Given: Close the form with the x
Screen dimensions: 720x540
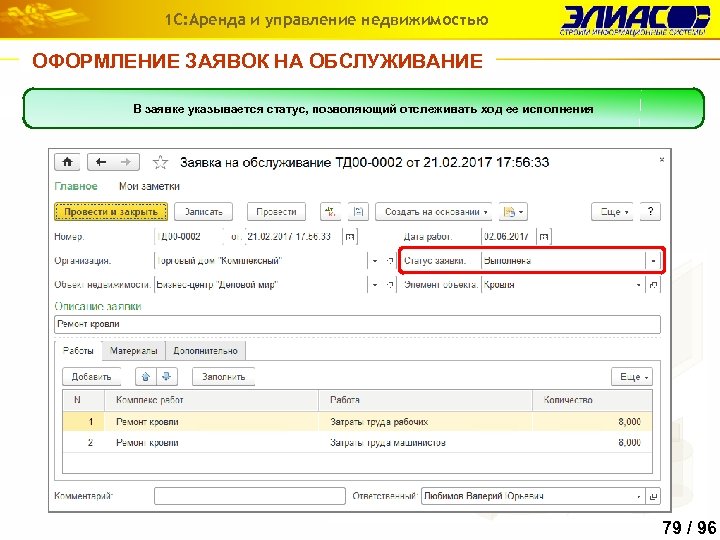Looking at the screenshot, I should pos(662,160).
